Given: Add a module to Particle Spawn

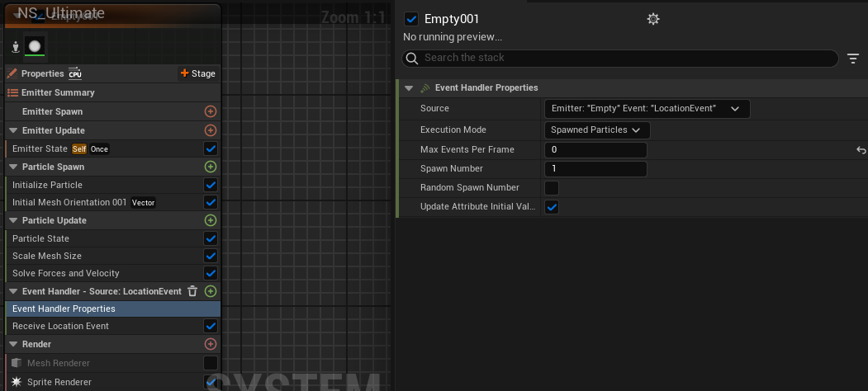Looking at the screenshot, I should tap(211, 167).
